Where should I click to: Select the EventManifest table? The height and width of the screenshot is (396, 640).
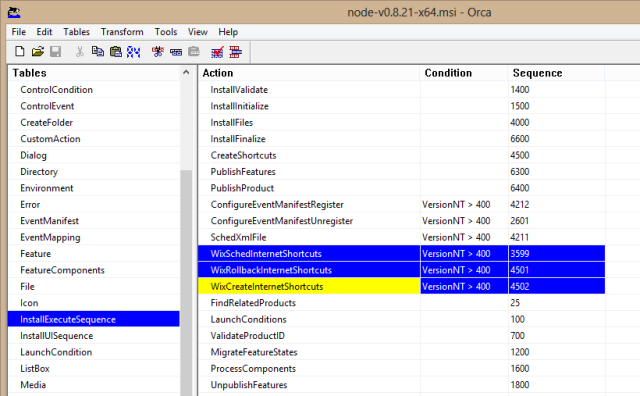tap(49, 221)
